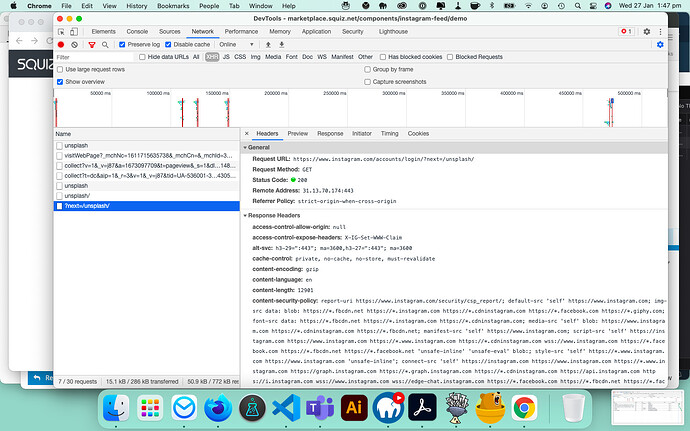Open Firefox Developer Edition in dock

point(218,408)
